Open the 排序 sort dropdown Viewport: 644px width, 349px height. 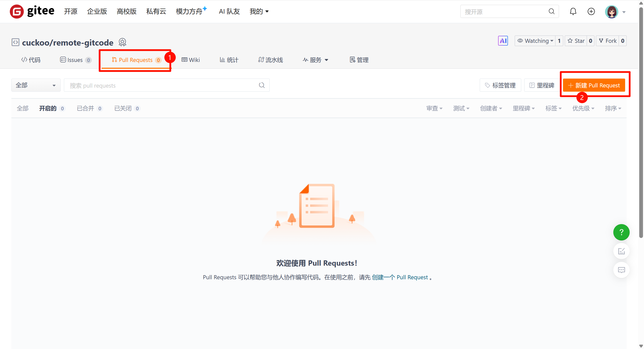[x=613, y=109]
